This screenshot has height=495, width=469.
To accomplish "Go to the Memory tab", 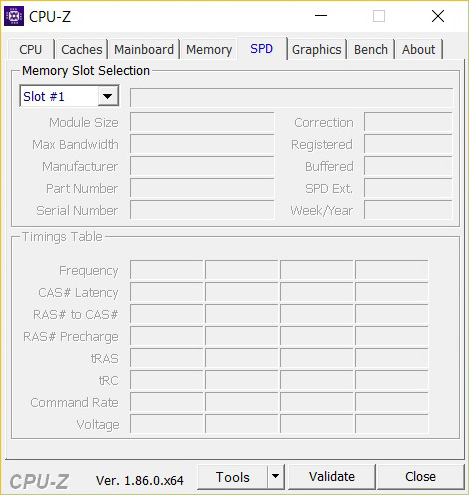I will tap(209, 50).
